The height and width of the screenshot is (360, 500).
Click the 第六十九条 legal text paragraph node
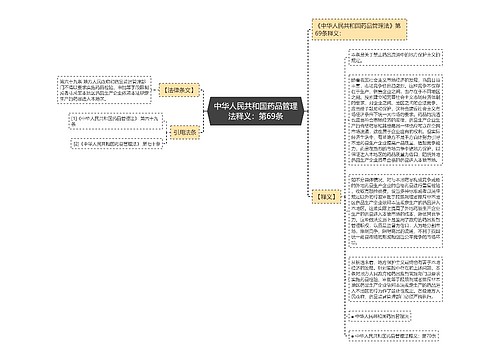[x=104, y=90]
